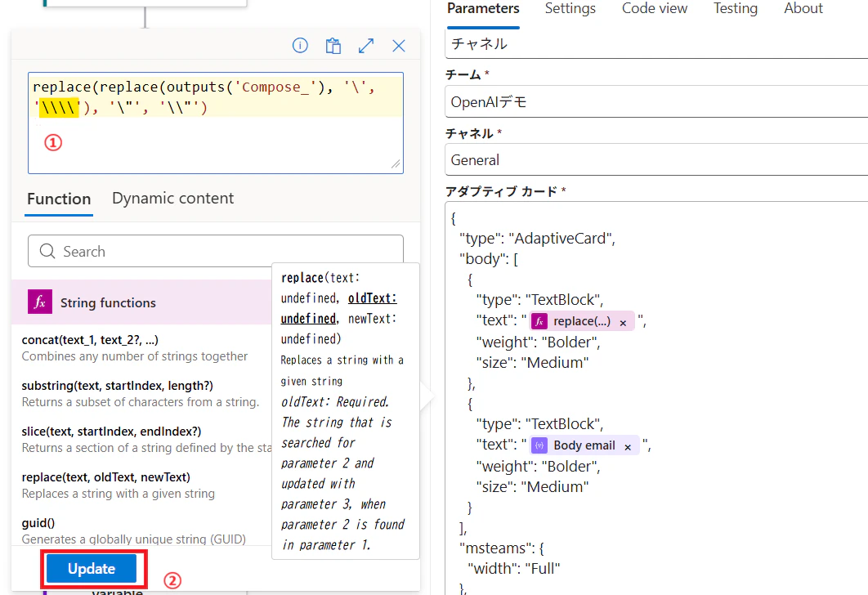This screenshot has width=868, height=595.
Task: Collapse the String functions group header
Action: point(141,302)
